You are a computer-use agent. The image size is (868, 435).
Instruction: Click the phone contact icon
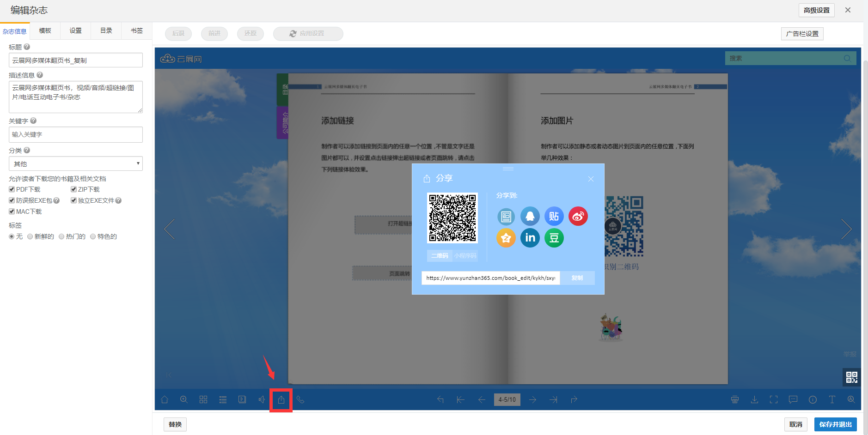(x=300, y=400)
